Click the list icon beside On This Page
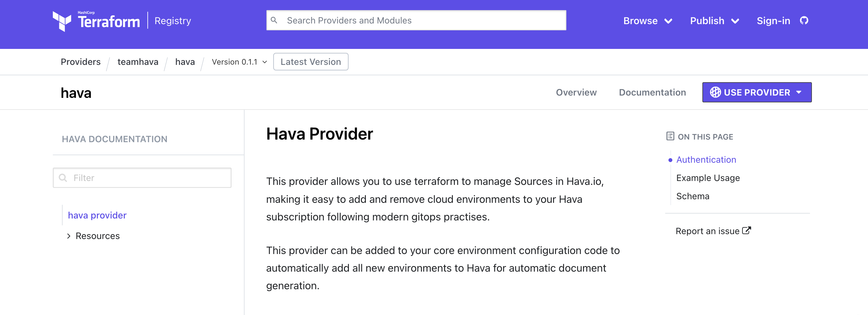 (x=670, y=136)
